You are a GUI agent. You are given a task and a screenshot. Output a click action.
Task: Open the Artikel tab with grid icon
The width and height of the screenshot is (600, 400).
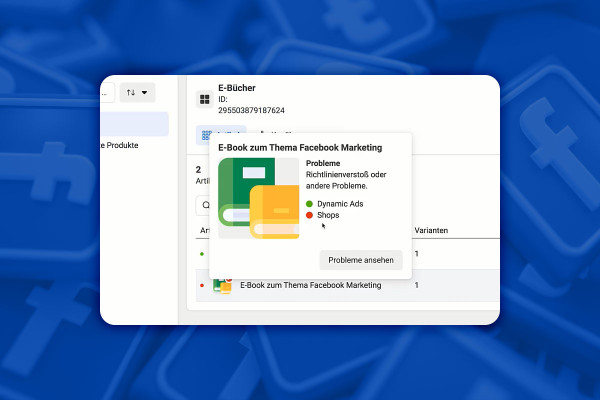[x=221, y=135]
